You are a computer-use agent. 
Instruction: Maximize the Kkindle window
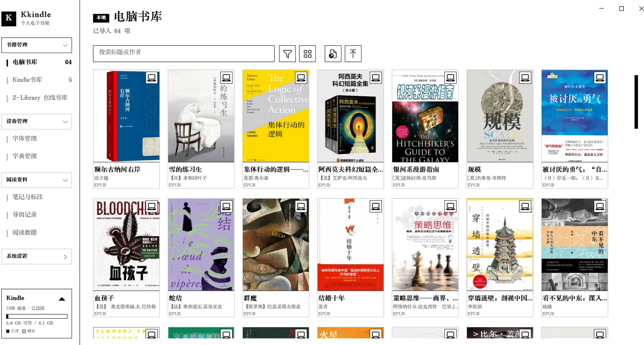tap(621, 8)
